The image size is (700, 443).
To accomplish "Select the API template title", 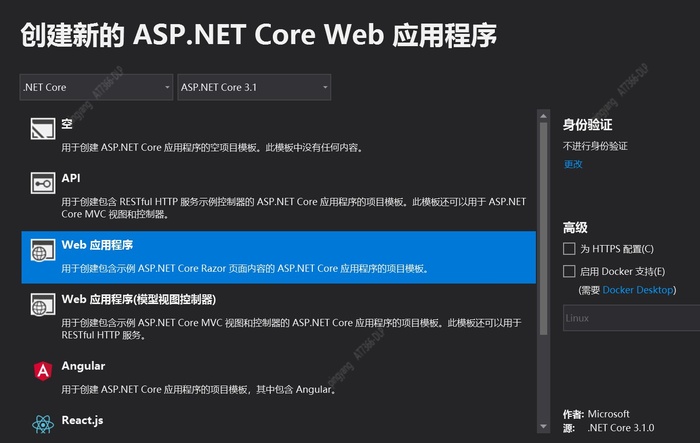I will pos(71,178).
